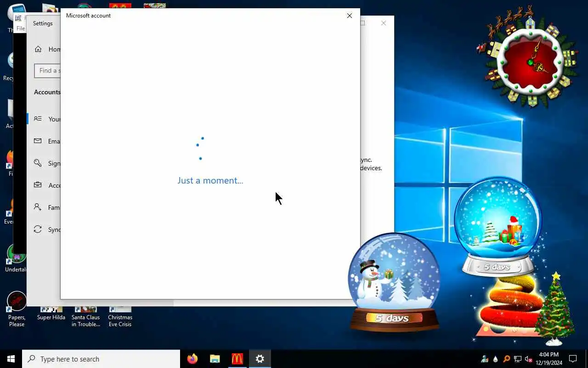
Task: Click the person figure tray icon
Action: [485, 359]
